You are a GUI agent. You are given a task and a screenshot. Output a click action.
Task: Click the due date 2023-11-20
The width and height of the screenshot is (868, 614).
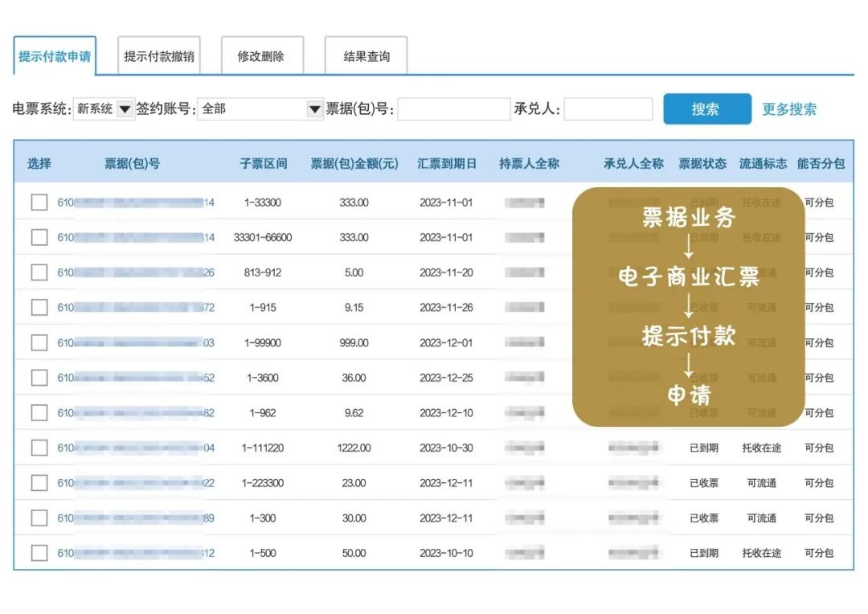446,272
